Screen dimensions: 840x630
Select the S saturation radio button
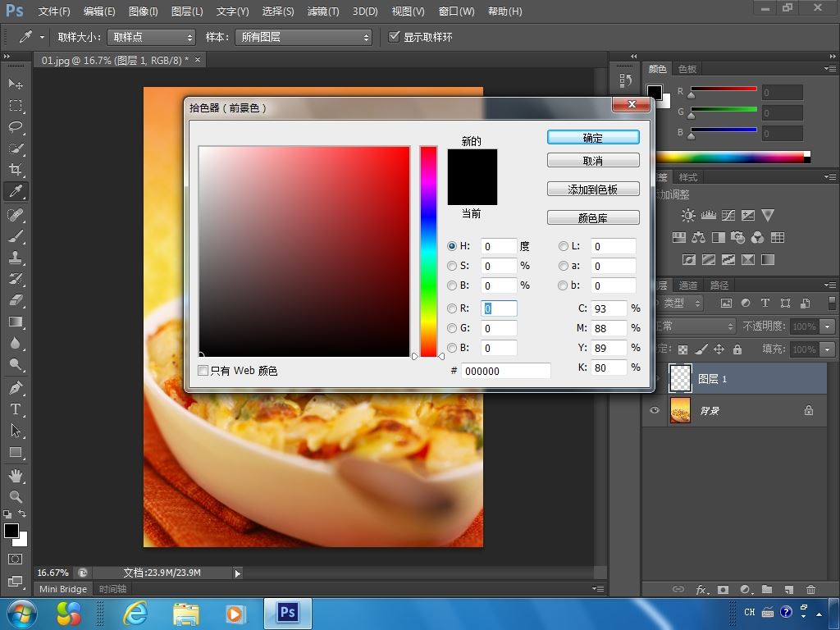pyautogui.click(x=452, y=266)
